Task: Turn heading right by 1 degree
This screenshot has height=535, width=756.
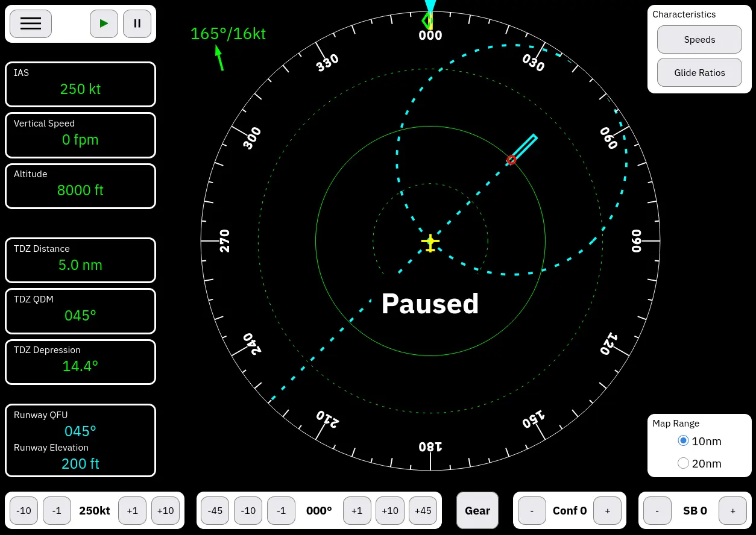Action: [x=357, y=510]
